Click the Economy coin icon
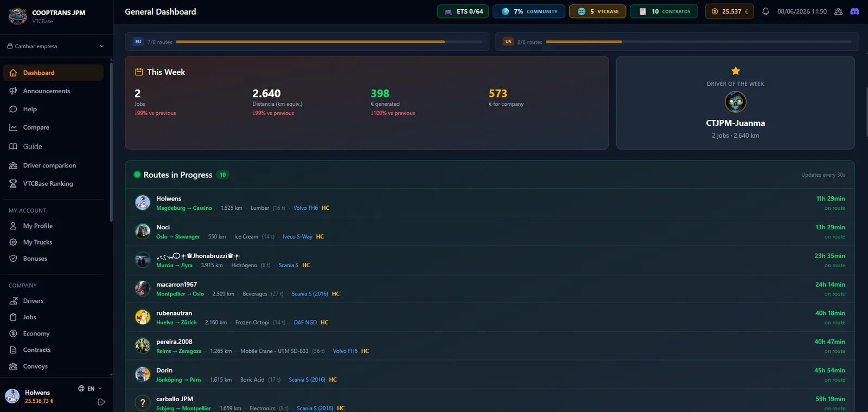 pyautogui.click(x=13, y=333)
